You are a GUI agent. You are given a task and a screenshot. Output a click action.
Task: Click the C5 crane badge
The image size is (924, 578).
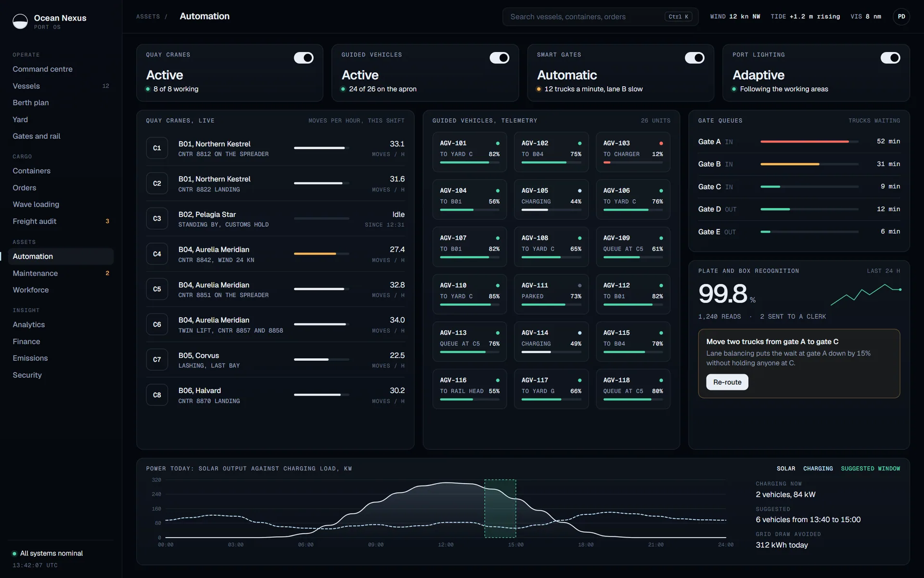pos(157,289)
